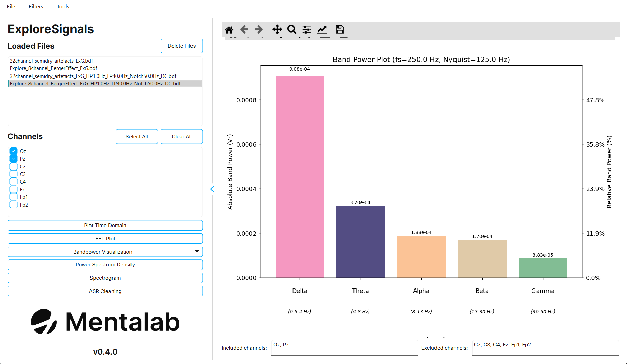The height and width of the screenshot is (364, 627).
Task: Expand Bandpower Visualization dropdown arrow
Action: coord(197,252)
